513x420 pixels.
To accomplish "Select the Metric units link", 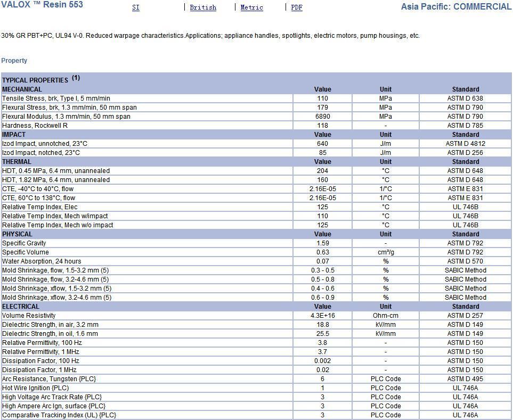I will (x=251, y=7).
